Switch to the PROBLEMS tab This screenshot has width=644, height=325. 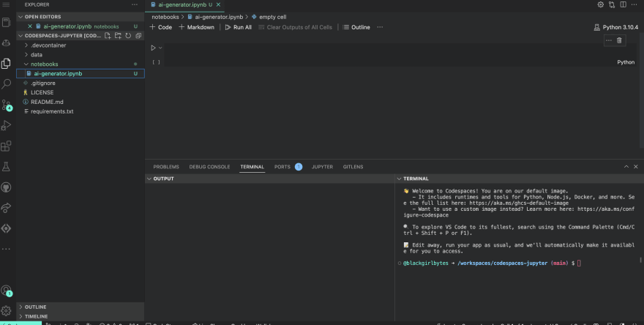tap(166, 167)
